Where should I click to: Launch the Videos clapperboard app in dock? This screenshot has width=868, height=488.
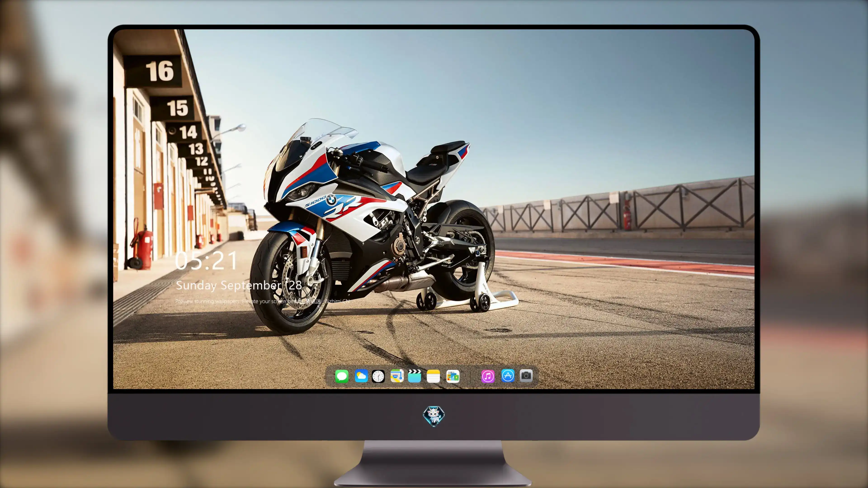415,376
